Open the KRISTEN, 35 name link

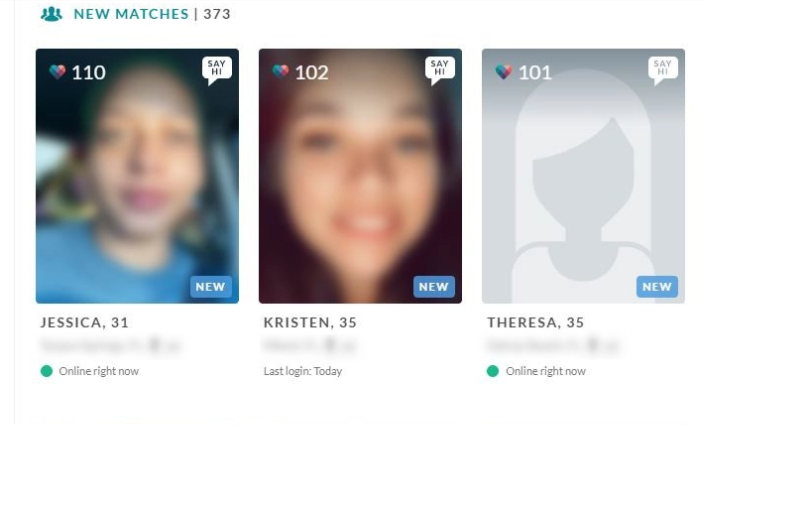(310, 322)
